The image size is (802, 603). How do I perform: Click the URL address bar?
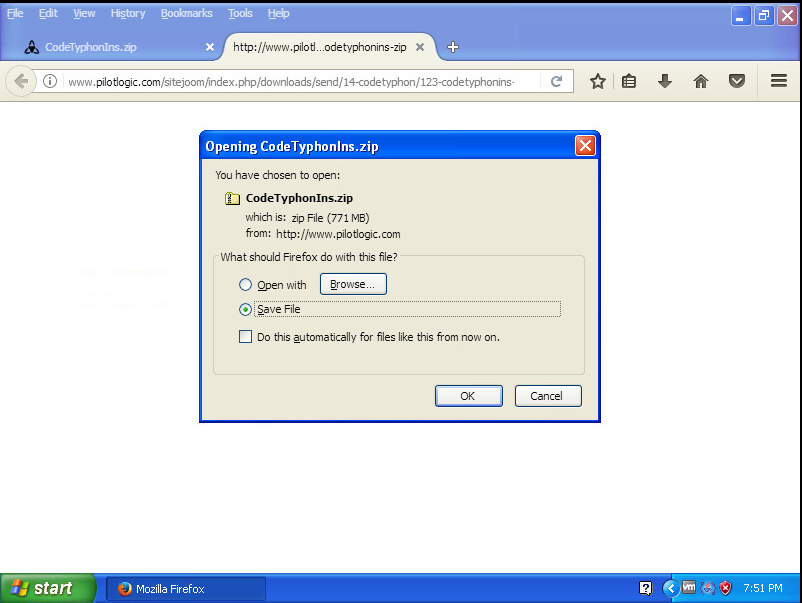pos(300,82)
